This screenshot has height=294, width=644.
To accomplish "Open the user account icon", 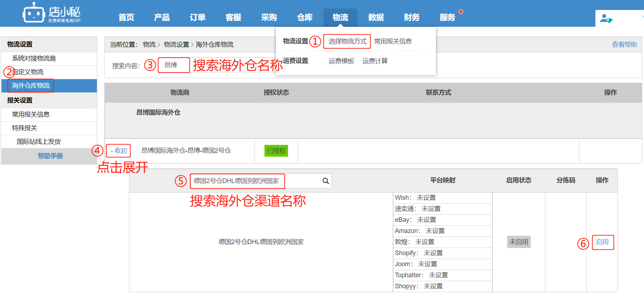I will [x=606, y=18].
